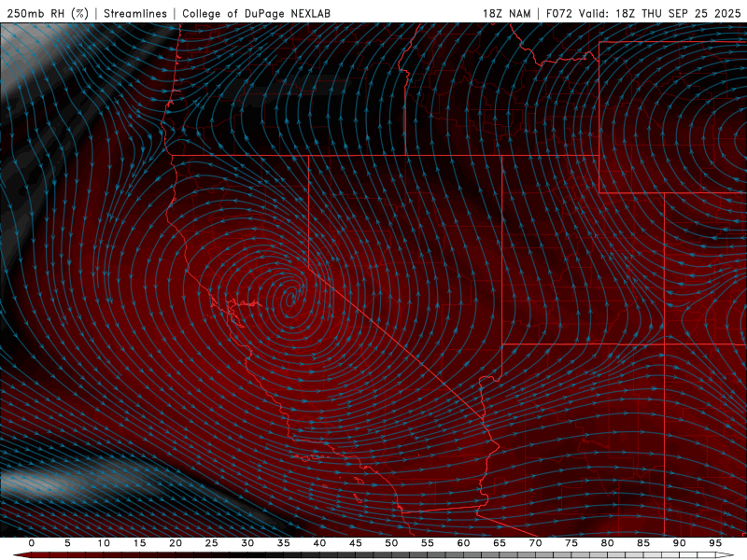Click the '95' colorbar value label
Image resolution: width=747 pixels, height=560 pixels.
(714, 543)
